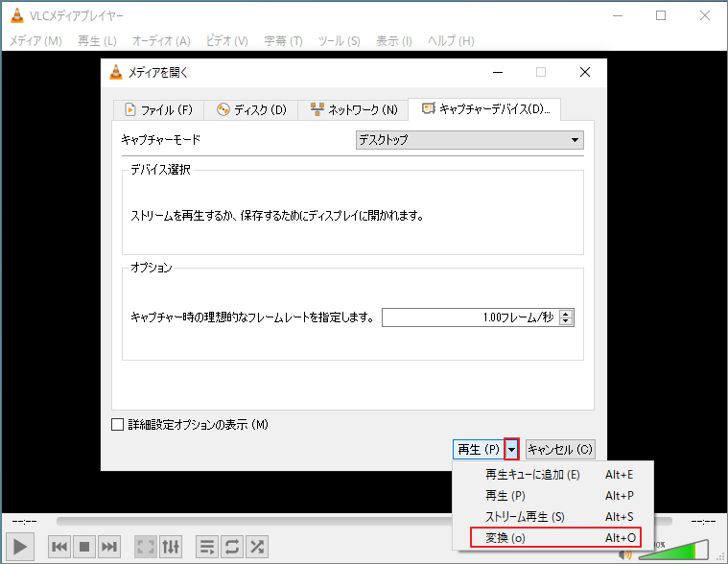This screenshot has width=728, height=564.
Task: Click the cone icon in メディアを開く dialog
Action: coord(116,72)
